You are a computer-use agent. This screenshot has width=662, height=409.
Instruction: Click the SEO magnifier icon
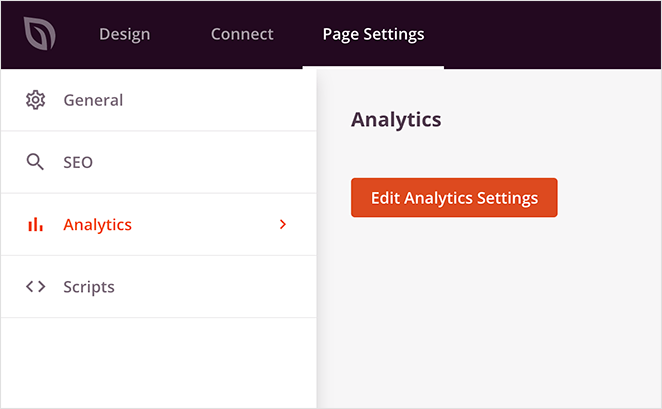[x=35, y=162]
